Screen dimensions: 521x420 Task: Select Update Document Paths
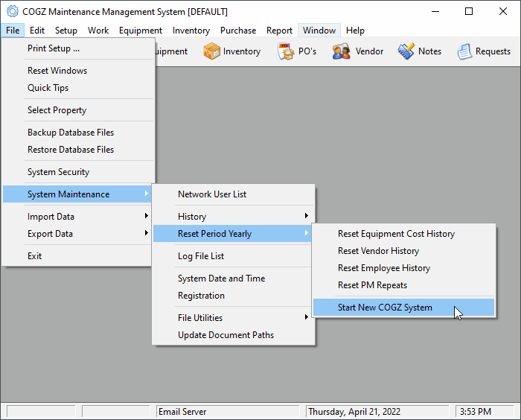tap(234, 335)
